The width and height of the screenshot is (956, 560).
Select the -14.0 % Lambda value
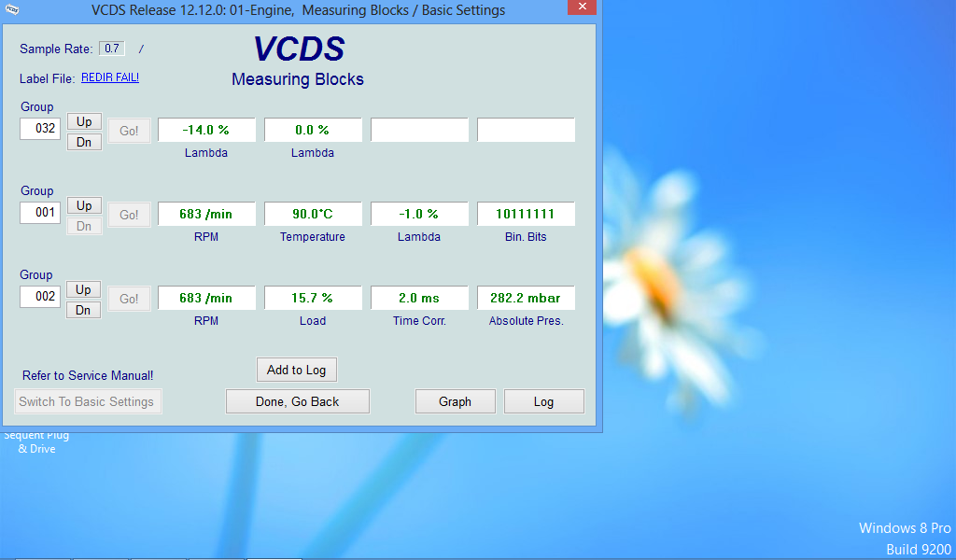(x=206, y=130)
